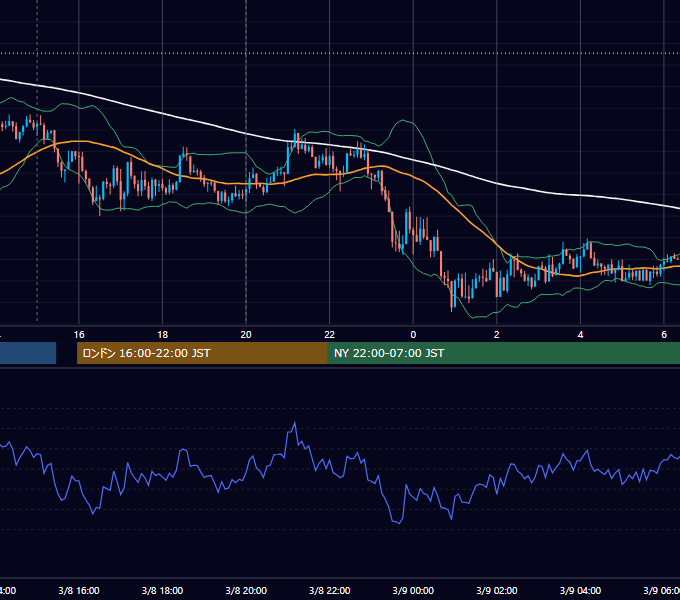The height and width of the screenshot is (600, 680).
Task: Click the 22 hour label on price chart axis
Action: [x=330, y=335]
